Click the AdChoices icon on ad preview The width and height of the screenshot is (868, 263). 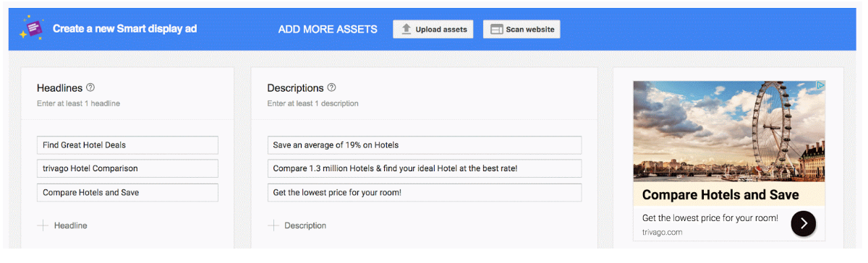[x=820, y=85]
